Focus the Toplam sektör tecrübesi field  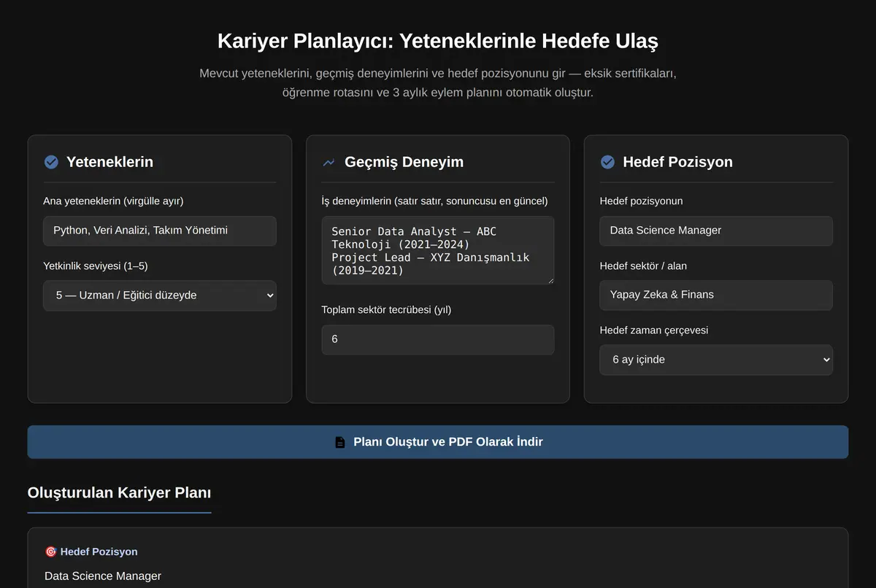pyautogui.click(x=438, y=340)
